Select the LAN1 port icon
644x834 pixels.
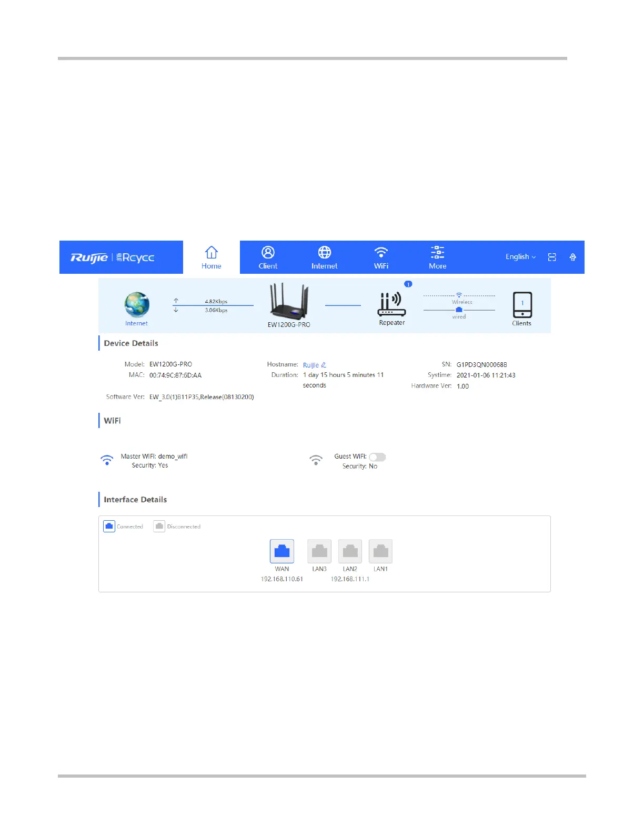coord(380,551)
